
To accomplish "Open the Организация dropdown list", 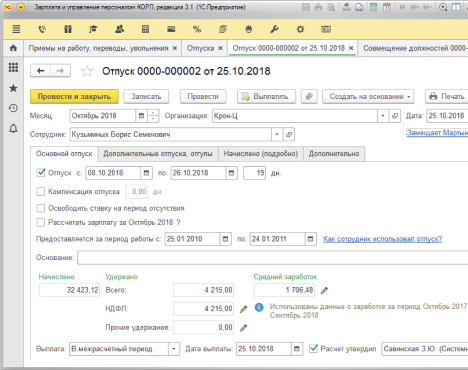I will (383, 116).
